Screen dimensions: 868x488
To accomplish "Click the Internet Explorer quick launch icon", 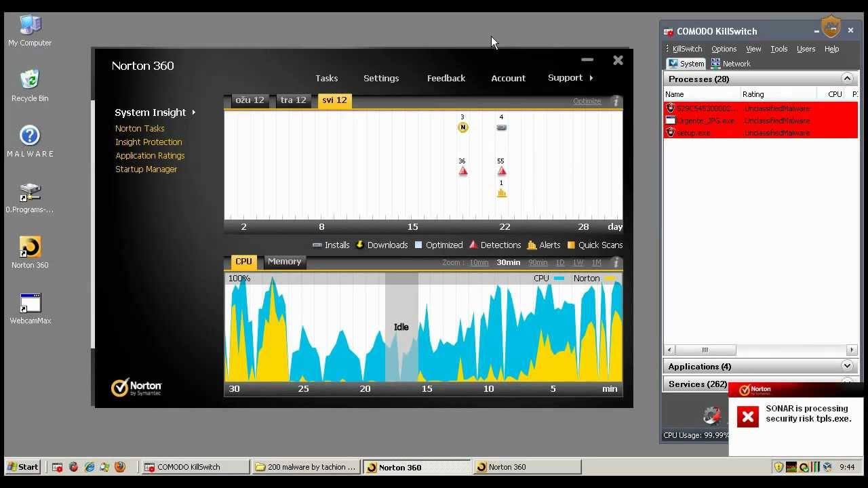I will pyautogui.click(x=89, y=467).
